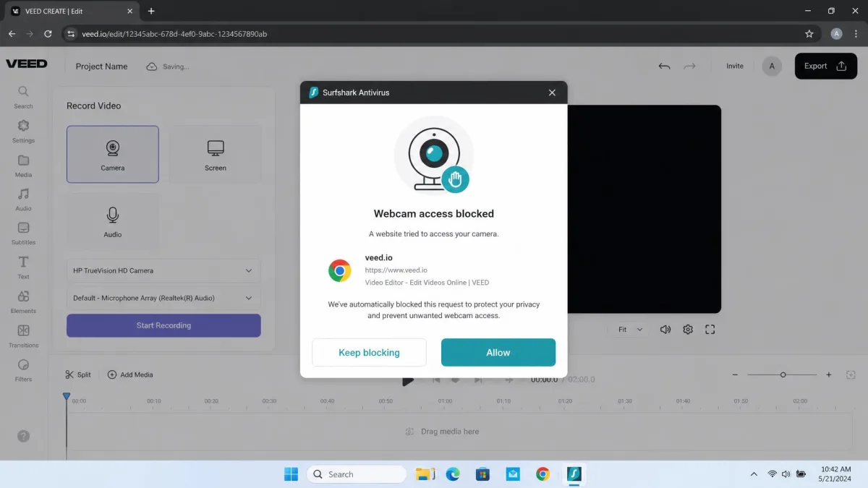Open Settings in VEED sidebar
Screen dimensions: 868x488
point(23,131)
